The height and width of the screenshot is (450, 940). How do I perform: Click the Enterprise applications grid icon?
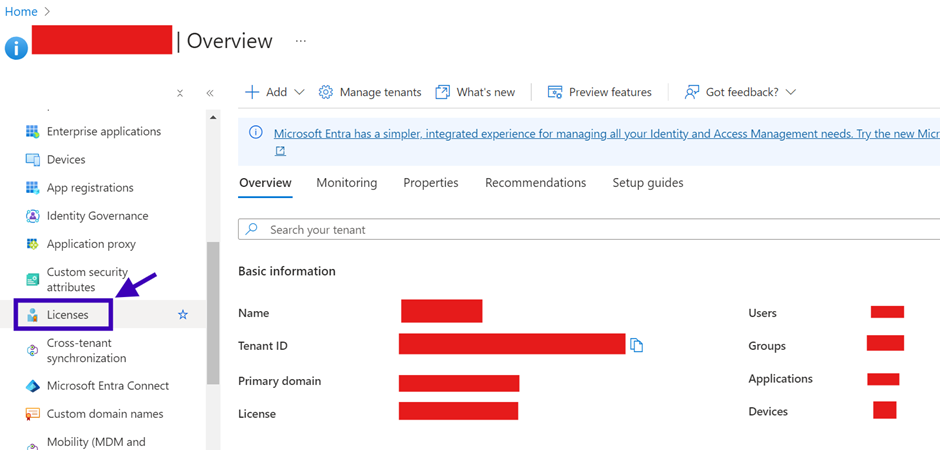[x=32, y=131]
